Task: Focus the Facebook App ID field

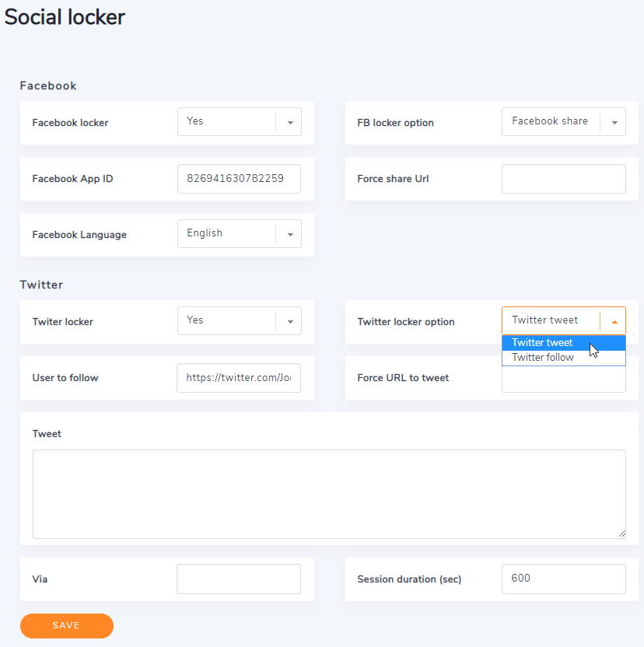Action: click(x=239, y=179)
